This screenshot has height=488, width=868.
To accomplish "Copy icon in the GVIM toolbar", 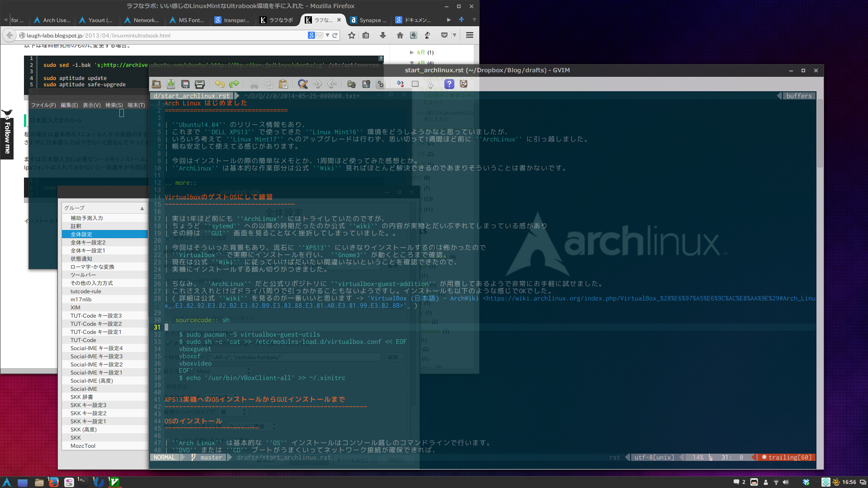I will click(269, 84).
